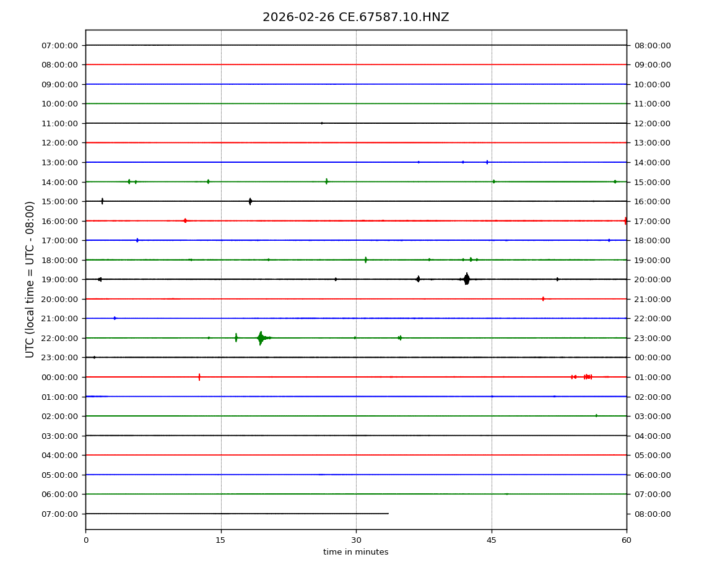Click the y-axis label showing UTC local time
The image size is (712, 588).
coord(30,279)
